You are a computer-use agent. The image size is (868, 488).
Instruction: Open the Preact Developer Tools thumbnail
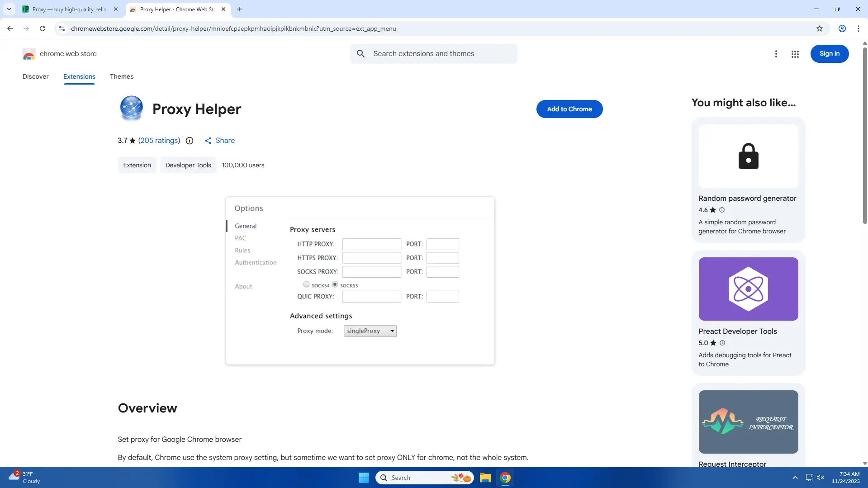point(748,289)
